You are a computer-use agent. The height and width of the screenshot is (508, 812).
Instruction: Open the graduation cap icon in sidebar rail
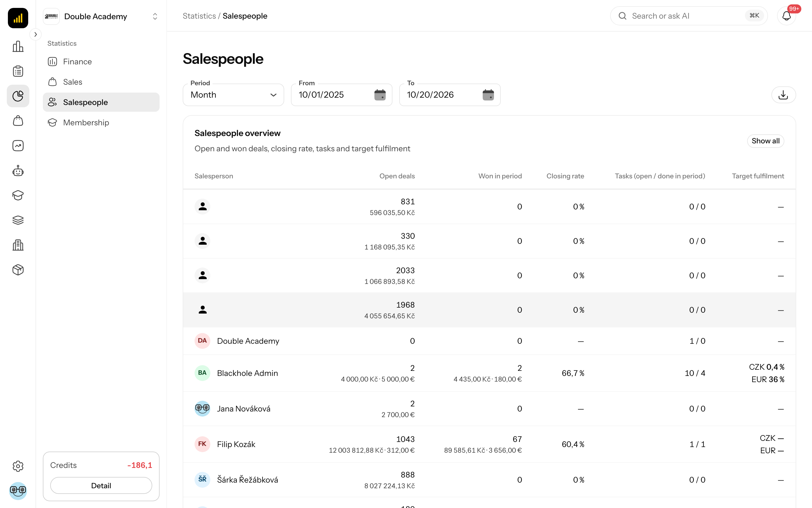[x=18, y=195]
